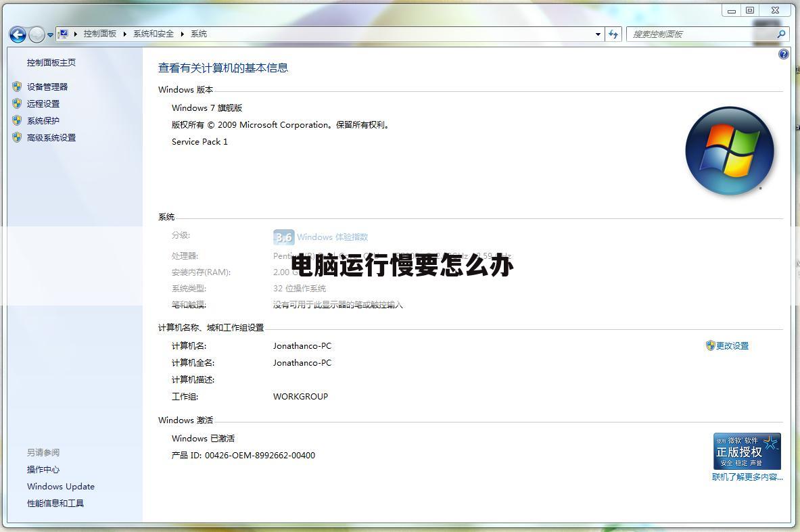Viewport: 800px width, 532px height.
Task: Click the WORKGROUP workgroup value
Action: click(x=300, y=396)
